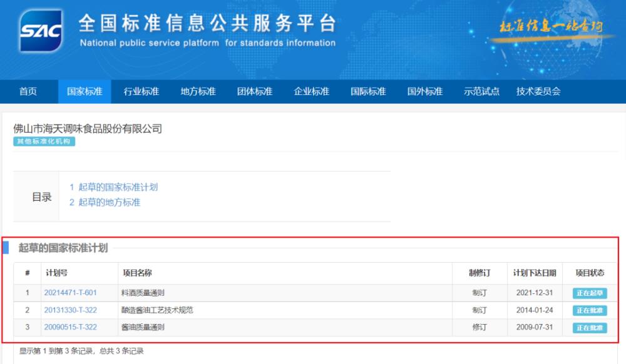Click the 正在批准 badge for 酱油质量通则
The width and height of the screenshot is (626, 364).
coord(588,328)
